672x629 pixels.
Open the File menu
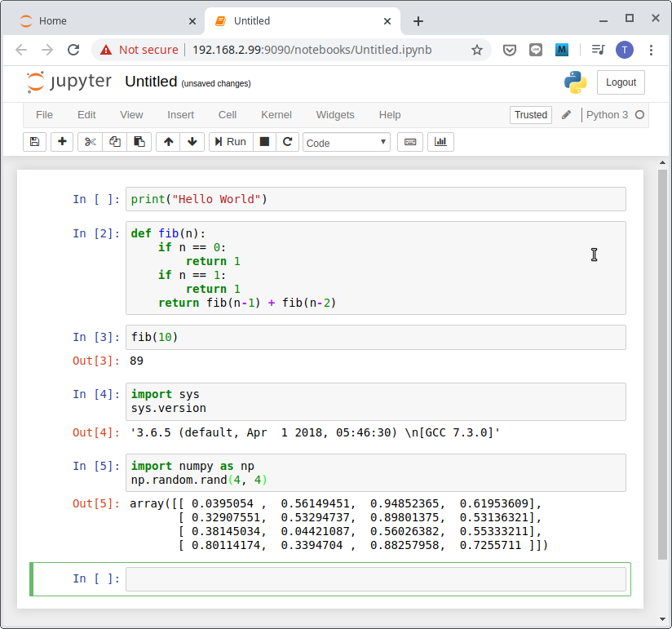click(x=44, y=115)
